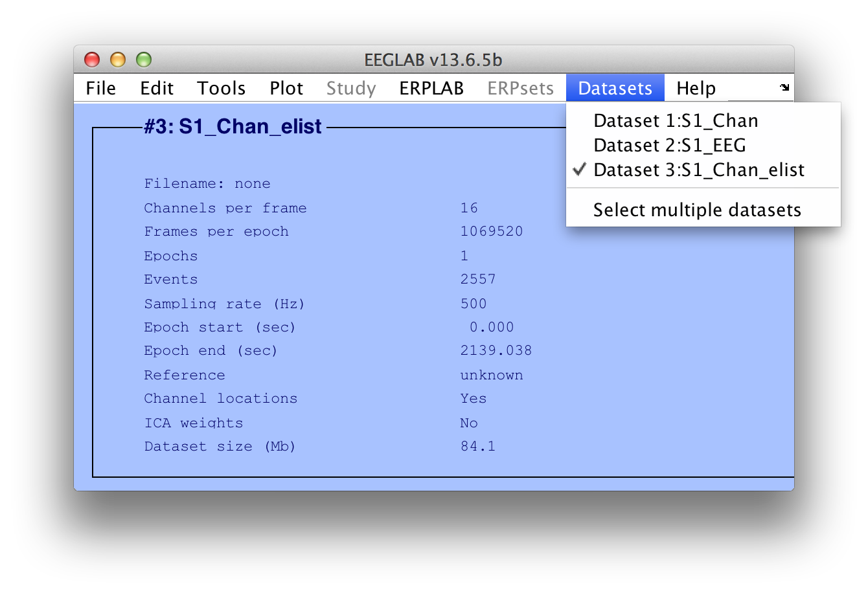The height and width of the screenshot is (593, 868).
Task: Click the reference value unknown
Action: pyautogui.click(x=492, y=375)
